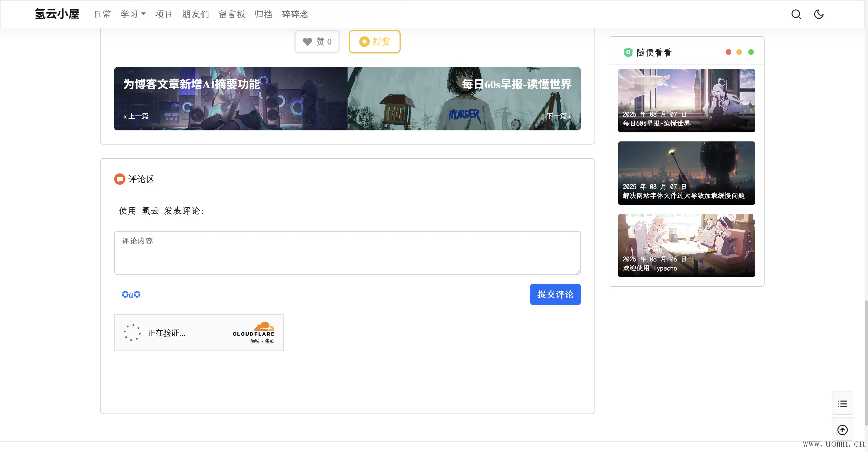
Task: Click the back-to-top arrow icon
Action: [842, 430]
